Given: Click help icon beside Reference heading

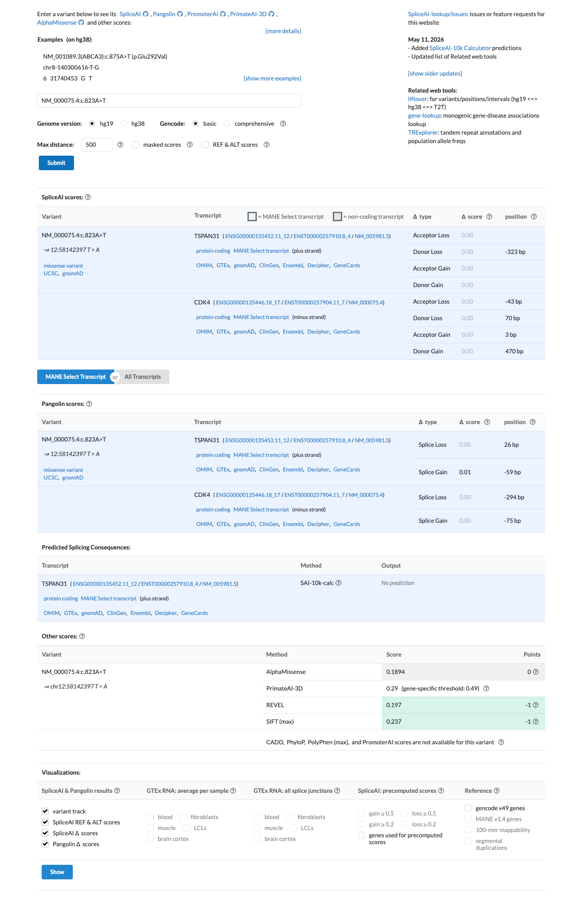Looking at the screenshot, I should (497, 791).
